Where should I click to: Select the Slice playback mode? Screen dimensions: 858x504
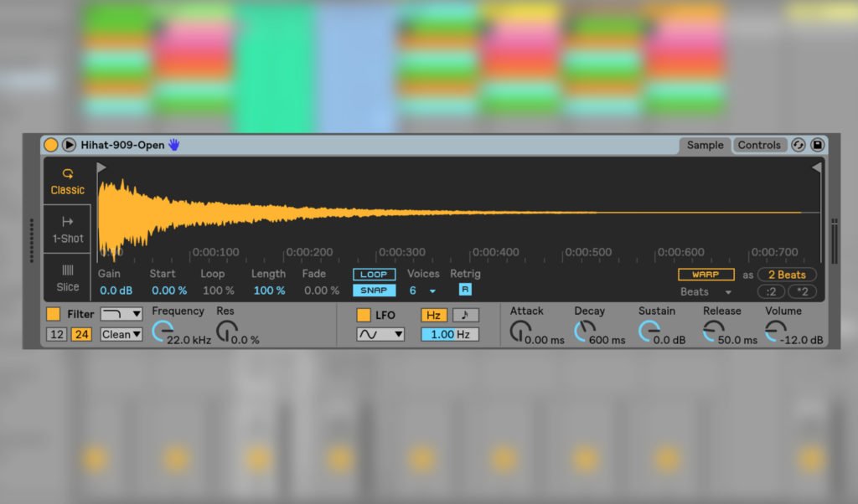pyautogui.click(x=67, y=279)
